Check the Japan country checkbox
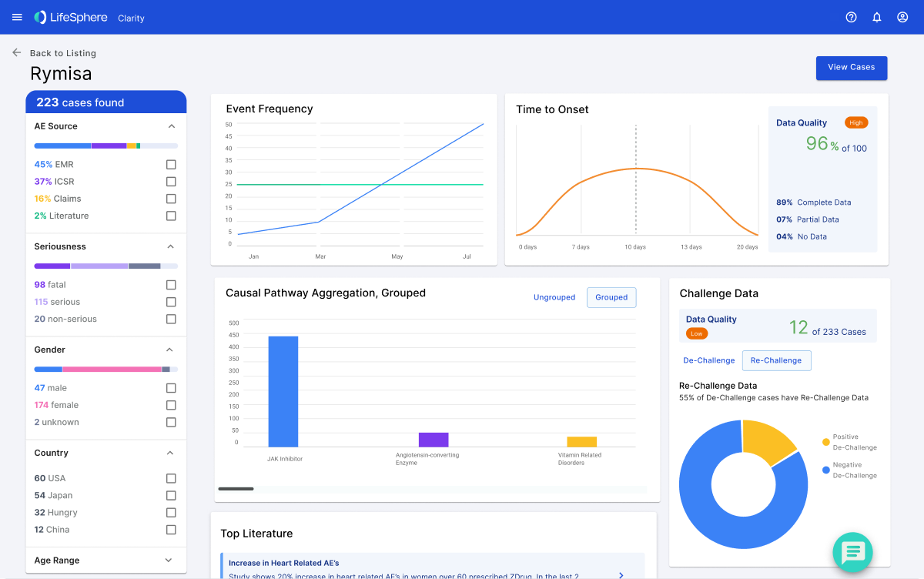The width and height of the screenshot is (924, 579). pyautogui.click(x=171, y=495)
